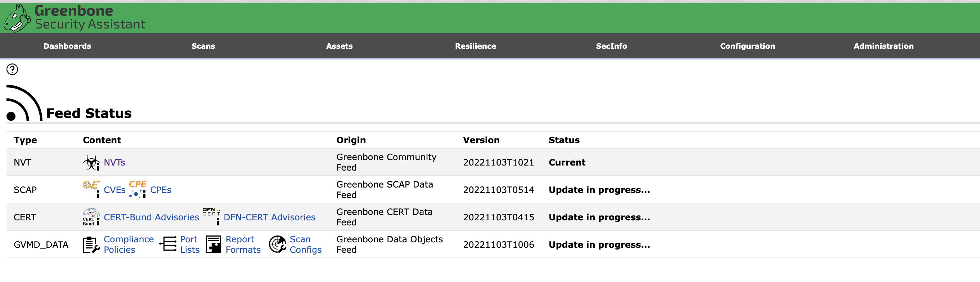Click version 20221103T1021
This screenshot has height=282, width=980.
pos(498,162)
